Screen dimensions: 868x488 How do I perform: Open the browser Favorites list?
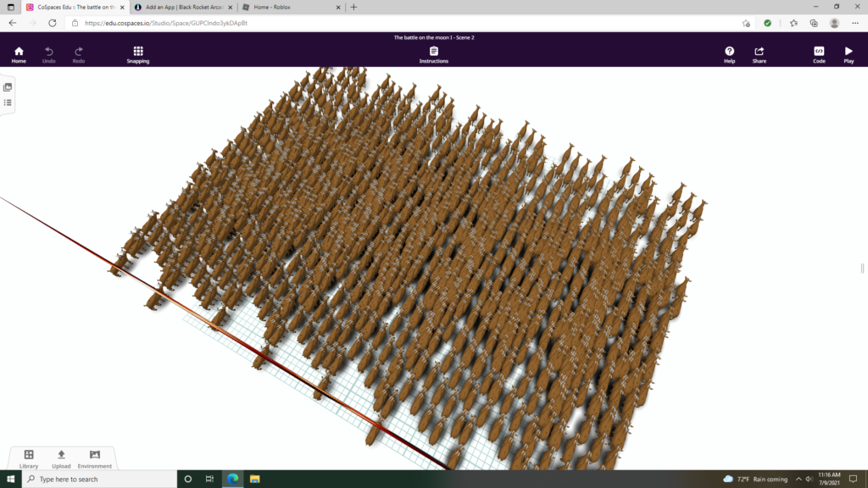[793, 23]
